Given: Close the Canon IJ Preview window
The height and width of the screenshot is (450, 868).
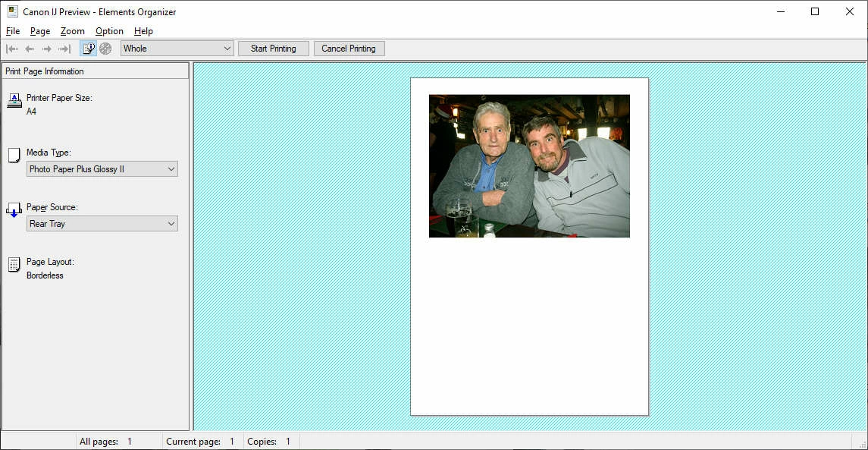Looking at the screenshot, I should tap(850, 11).
